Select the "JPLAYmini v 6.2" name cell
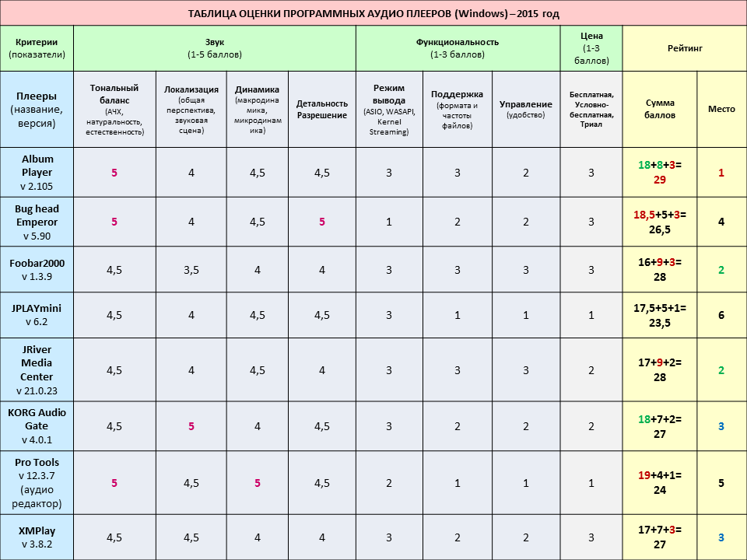The height and width of the screenshot is (560, 747). pyautogui.click(x=37, y=315)
